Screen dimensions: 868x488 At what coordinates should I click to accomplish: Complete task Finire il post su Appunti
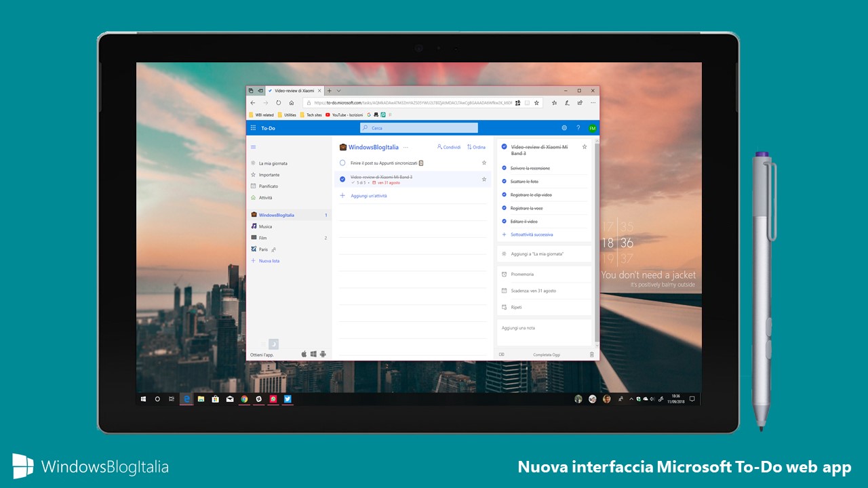pos(342,163)
